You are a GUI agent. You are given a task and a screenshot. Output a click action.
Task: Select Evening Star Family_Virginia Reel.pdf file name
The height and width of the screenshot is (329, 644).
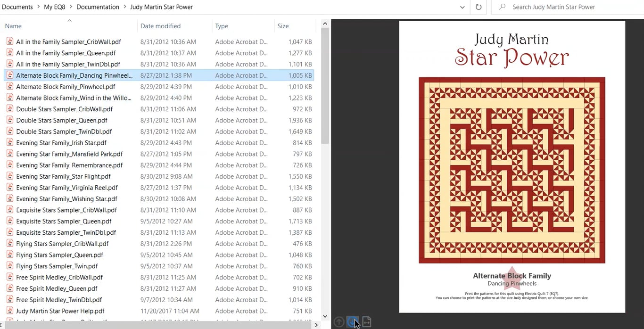tap(67, 188)
